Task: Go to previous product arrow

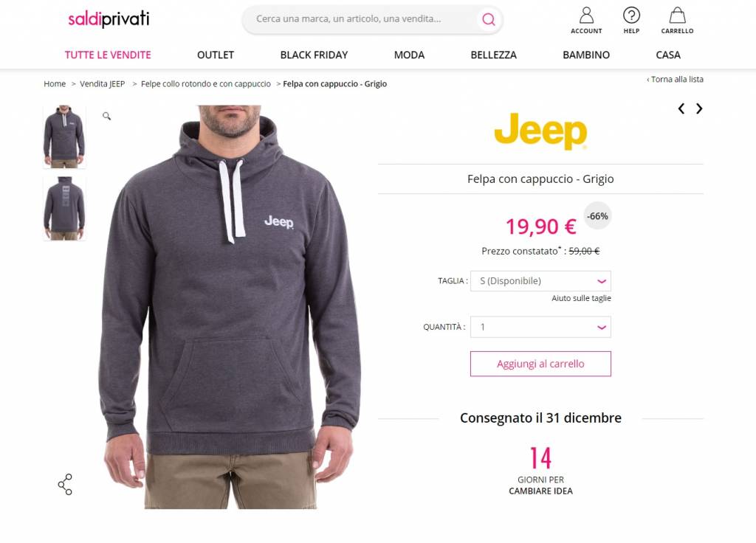Action: [681, 108]
